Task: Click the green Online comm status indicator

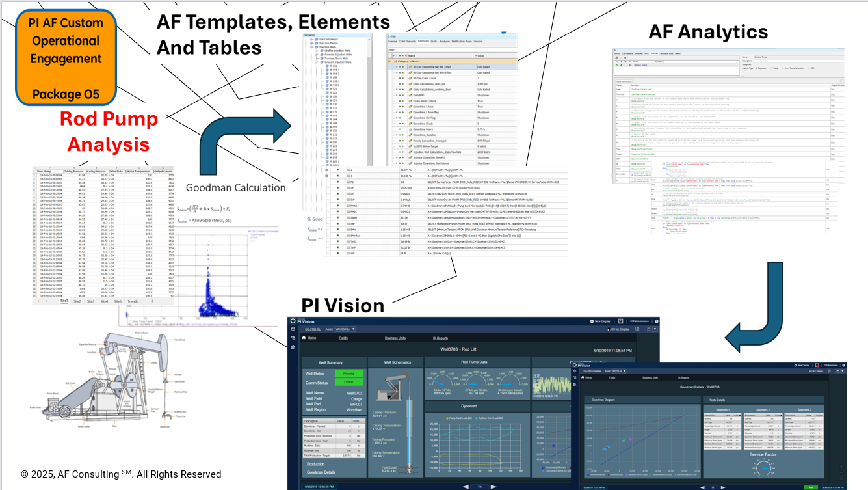Action: (x=349, y=382)
